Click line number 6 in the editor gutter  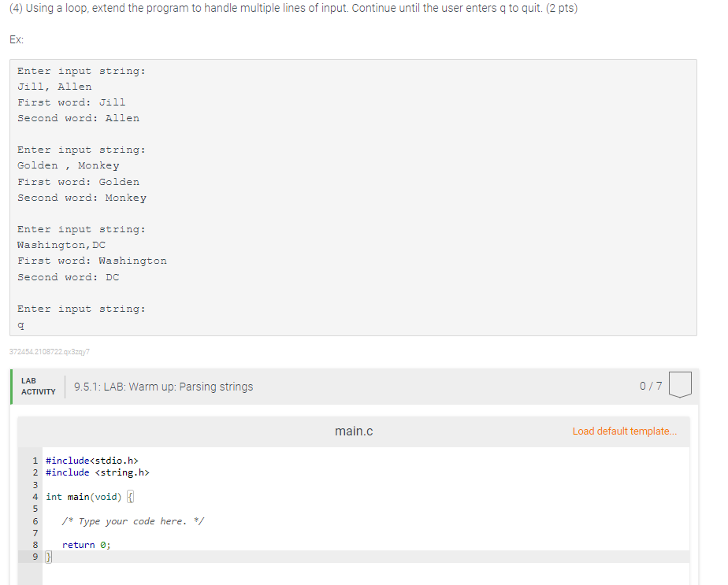35,520
